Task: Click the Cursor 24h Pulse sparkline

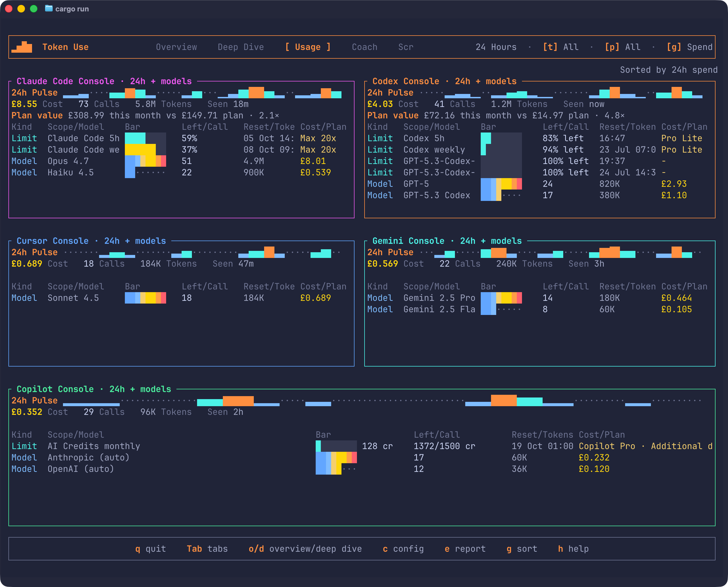Action: click(202, 252)
